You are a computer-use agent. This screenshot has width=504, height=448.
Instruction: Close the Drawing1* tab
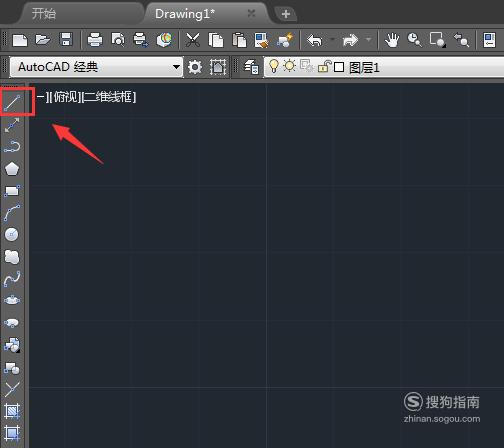pos(252,13)
